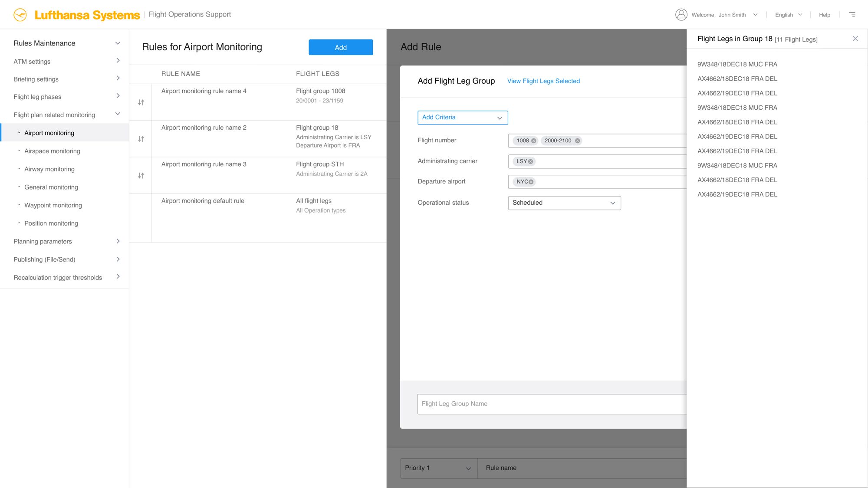Collapse Flight plan related monitoring
The image size is (868, 488).
(x=118, y=114)
